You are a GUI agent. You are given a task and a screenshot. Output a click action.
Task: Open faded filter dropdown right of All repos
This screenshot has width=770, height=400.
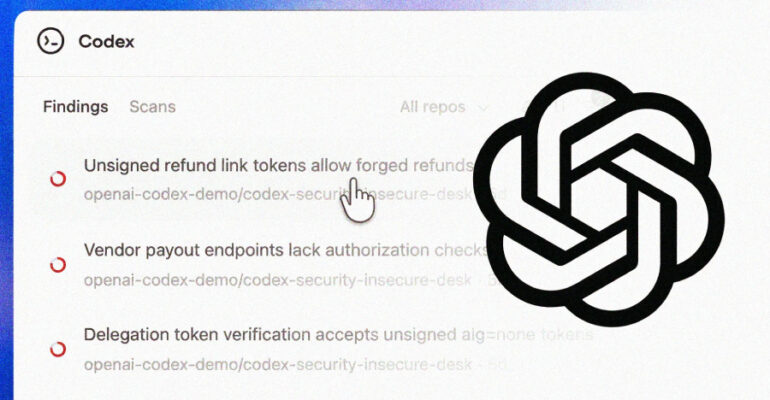coord(543,107)
